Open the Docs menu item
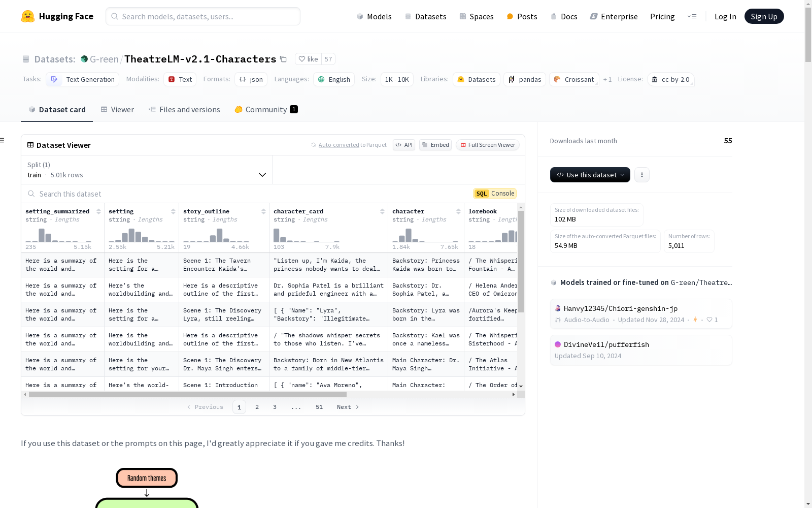The height and width of the screenshot is (508, 812). coord(564,16)
